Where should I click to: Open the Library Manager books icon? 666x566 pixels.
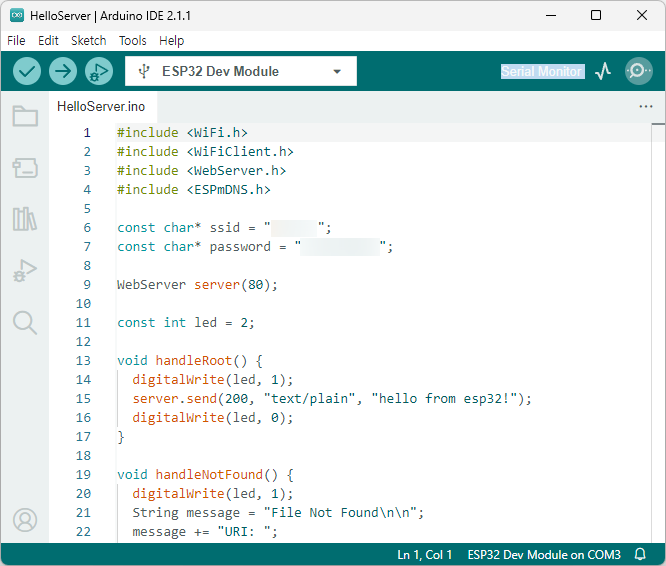25,219
